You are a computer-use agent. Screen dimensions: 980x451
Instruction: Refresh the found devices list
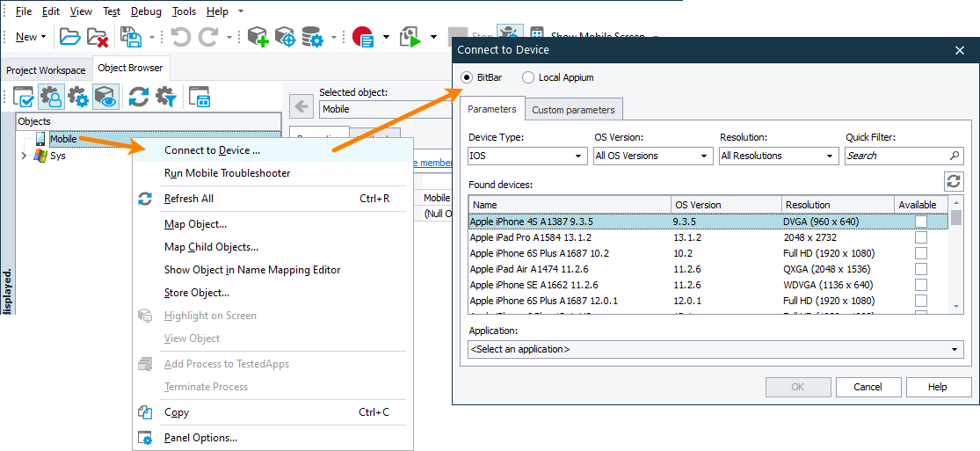(x=953, y=181)
